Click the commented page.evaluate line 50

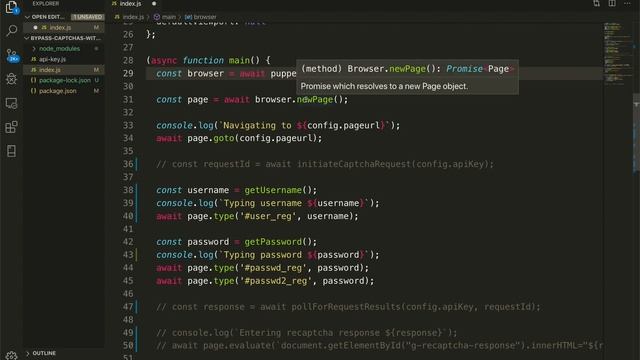tap(379, 346)
